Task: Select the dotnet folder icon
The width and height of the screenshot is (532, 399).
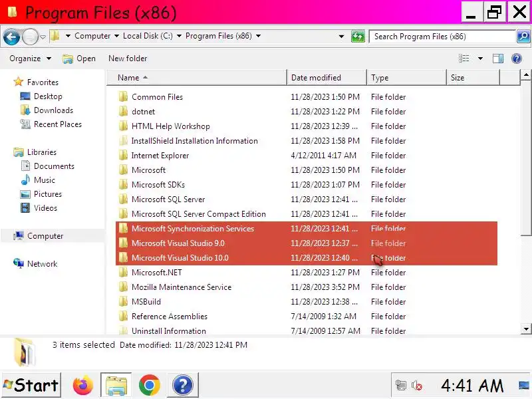Action: pyautogui.click(x=124, y=111)
